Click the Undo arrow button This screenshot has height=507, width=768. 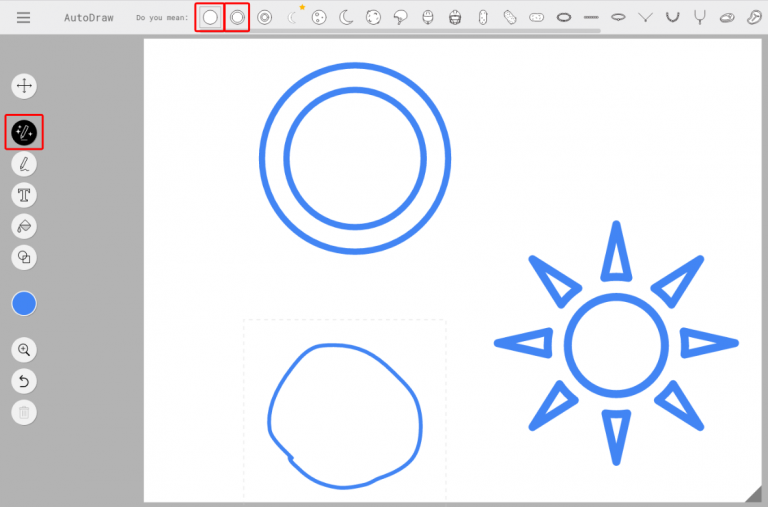point(24,381)
